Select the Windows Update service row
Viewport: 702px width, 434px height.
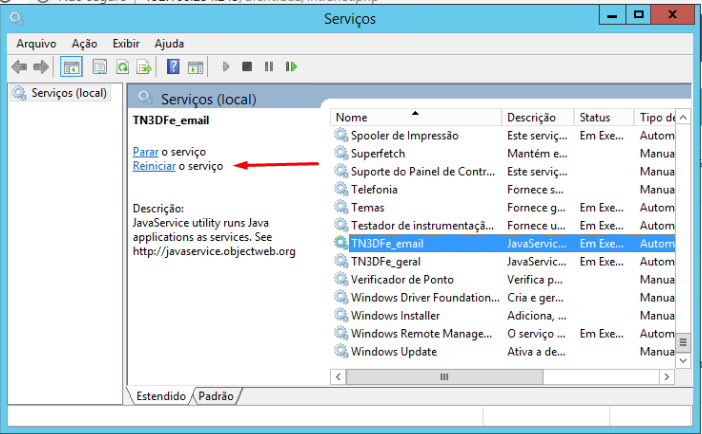(x=393, y=352)
